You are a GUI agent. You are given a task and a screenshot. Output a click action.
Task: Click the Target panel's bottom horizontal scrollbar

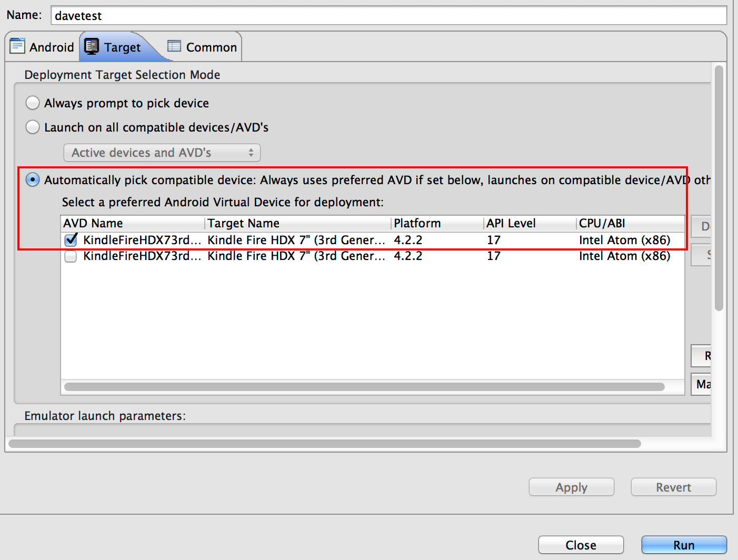[x=325, y=443]
